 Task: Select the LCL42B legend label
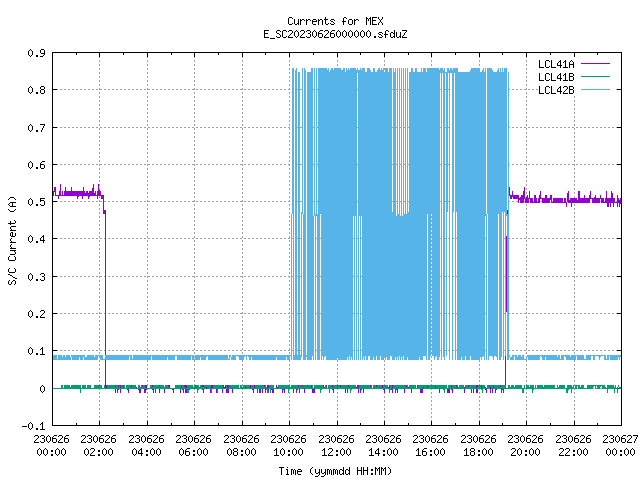tap(556, 90)
